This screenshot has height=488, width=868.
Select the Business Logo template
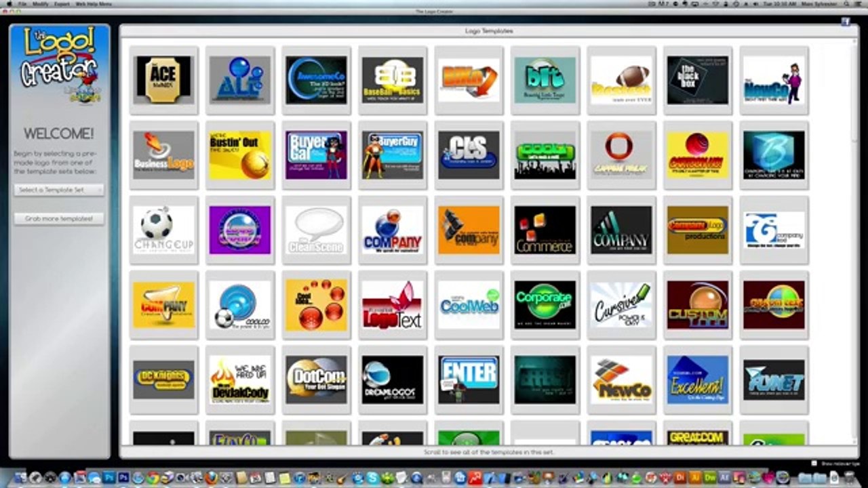(163, 155)
